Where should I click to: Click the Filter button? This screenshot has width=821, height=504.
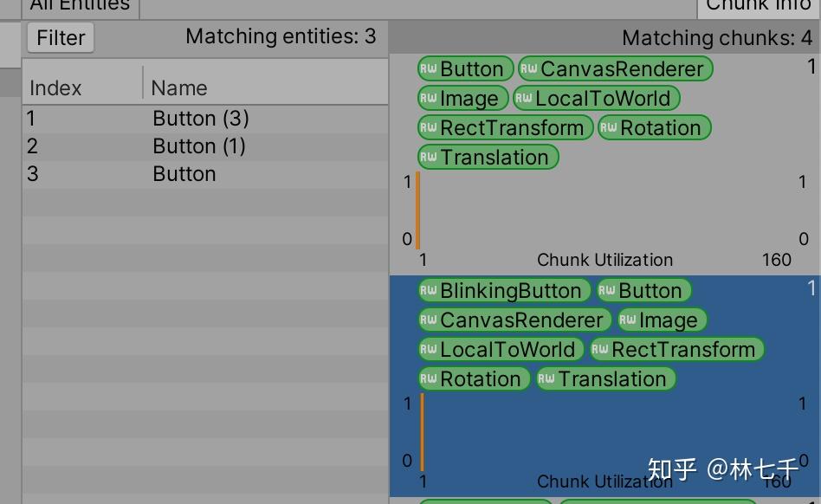(x=60, y=37)
